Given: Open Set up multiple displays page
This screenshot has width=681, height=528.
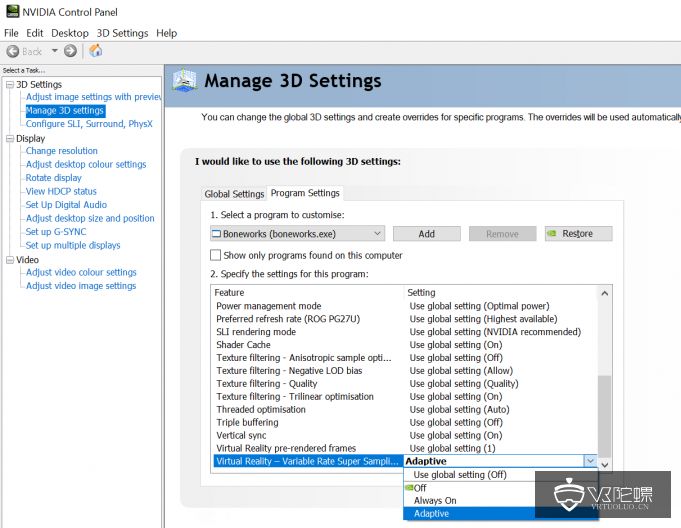Looking at the screenshot, I should (73, 245).
